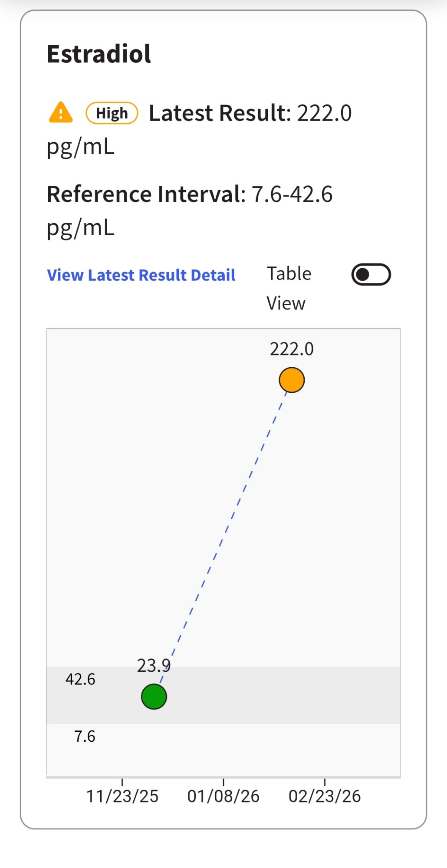
Task: Click the 42.6 upper reference limit label
Action: tap(80, 679)
